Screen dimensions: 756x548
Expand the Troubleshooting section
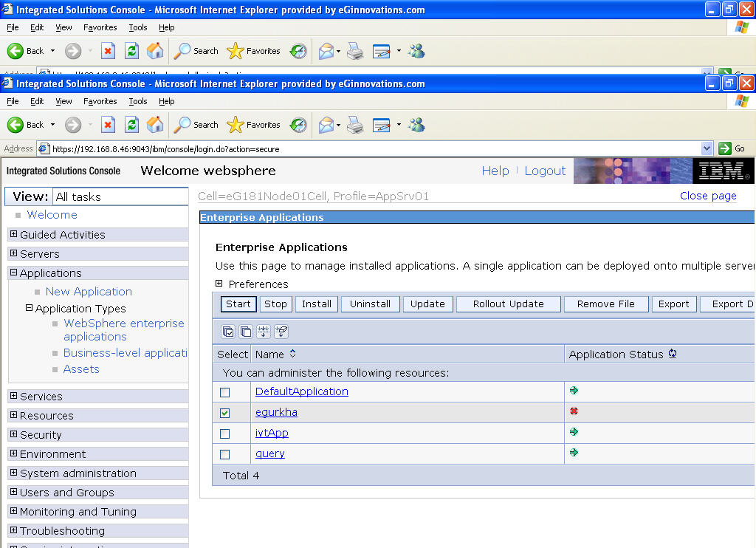coord(13,530)
